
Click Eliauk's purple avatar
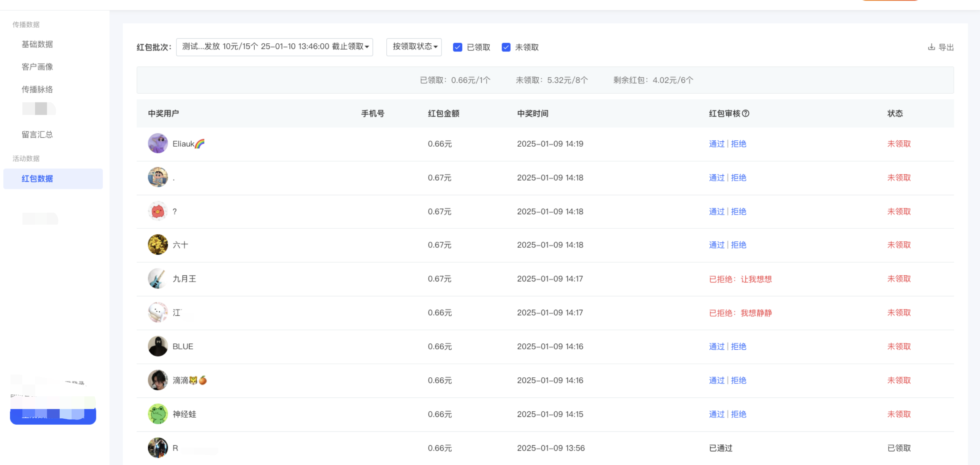[x=157, y=144]
